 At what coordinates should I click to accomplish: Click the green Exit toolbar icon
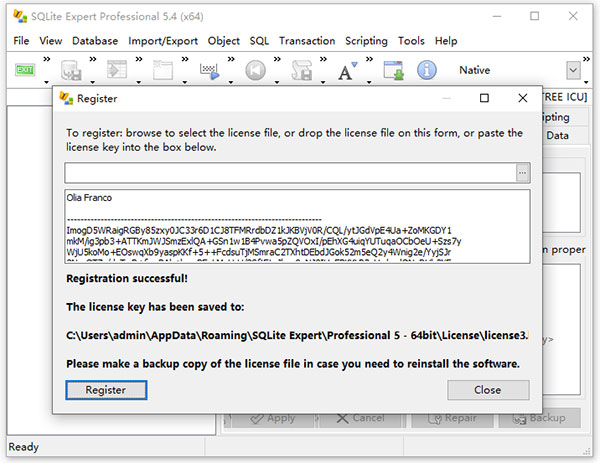click(x=26, y=70)
